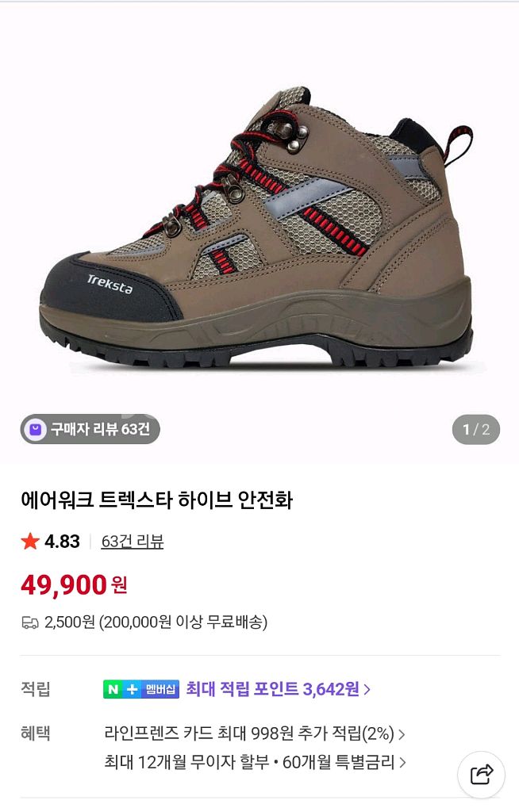Tap the Treksta boot product image
The image size is (519, 812).
pyautogui.click(x=256, y=228)
